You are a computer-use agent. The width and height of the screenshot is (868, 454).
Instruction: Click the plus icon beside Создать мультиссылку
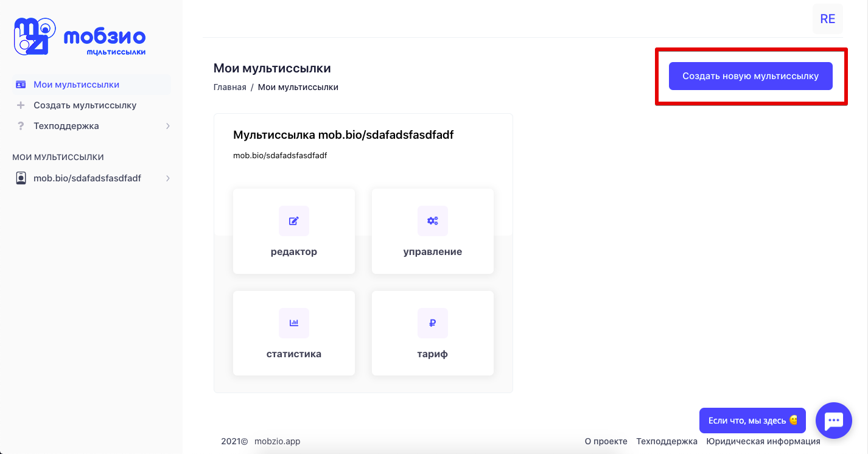(21, 105)
